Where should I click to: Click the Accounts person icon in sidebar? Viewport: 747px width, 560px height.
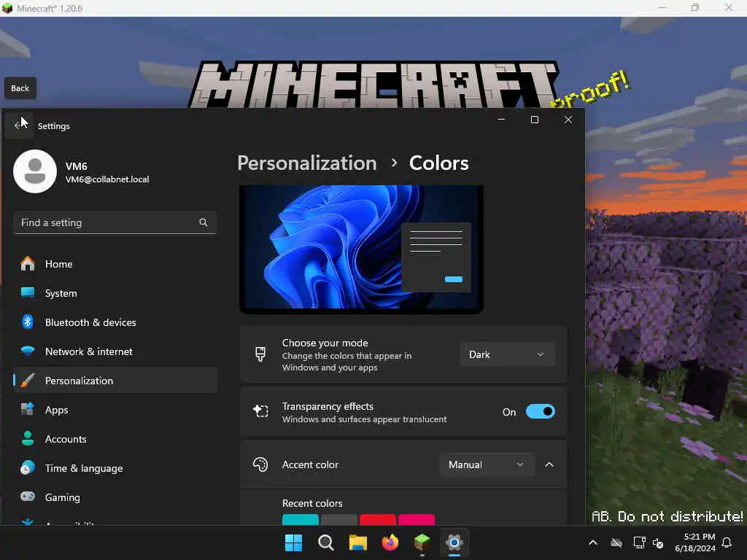pyautogui.click(x=28, y=438)
